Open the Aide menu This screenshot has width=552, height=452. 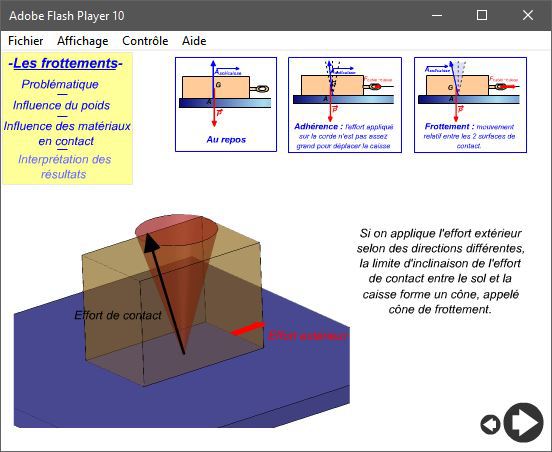coord(194,41)
